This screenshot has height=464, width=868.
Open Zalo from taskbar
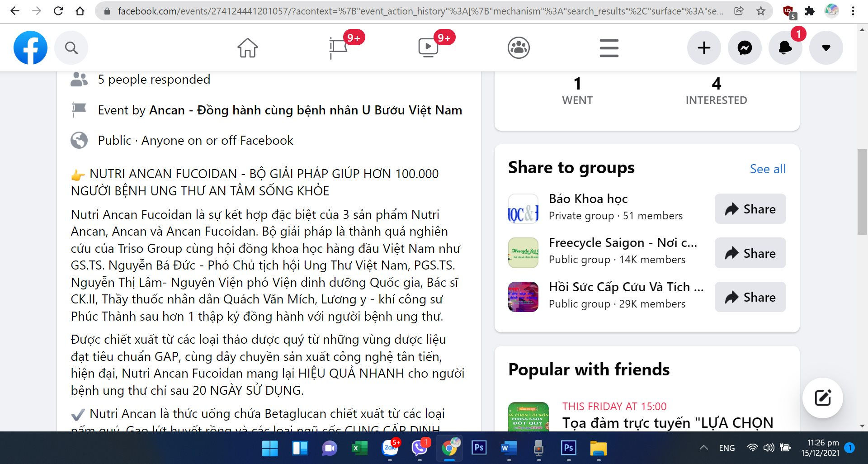point(390,448)
